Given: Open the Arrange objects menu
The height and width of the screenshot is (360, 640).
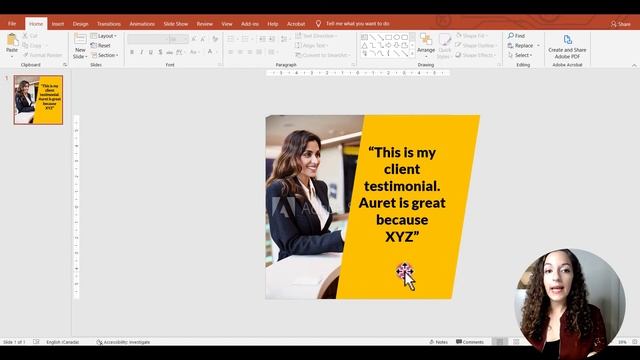Looking at the screenshot, I should 426,44.
